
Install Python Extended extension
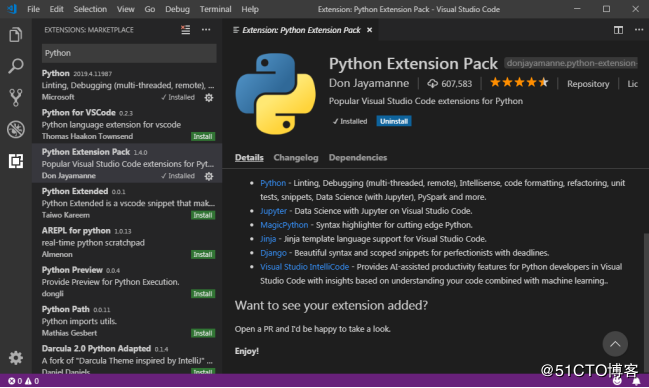point(203,215)
